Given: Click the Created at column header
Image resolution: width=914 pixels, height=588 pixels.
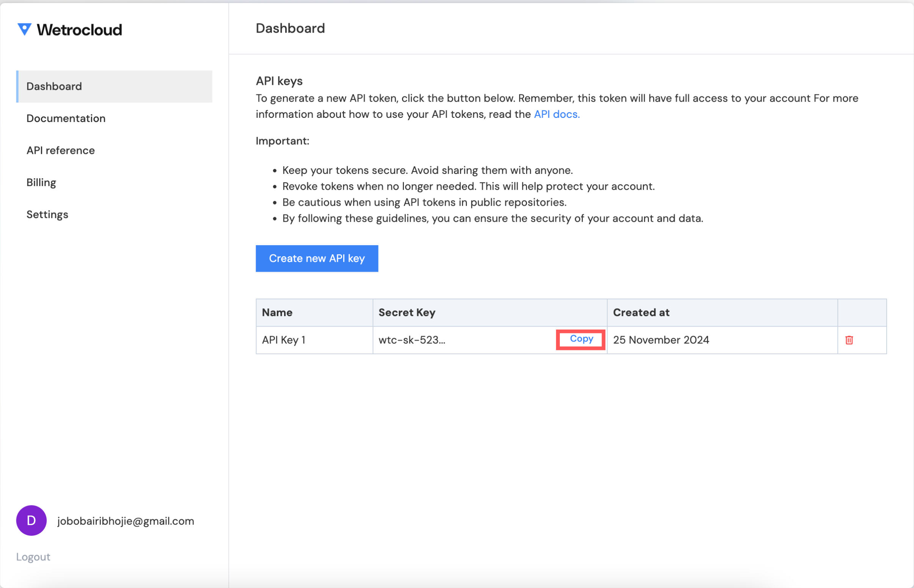Looking at the screenshot, I should (x=641, y=313).
